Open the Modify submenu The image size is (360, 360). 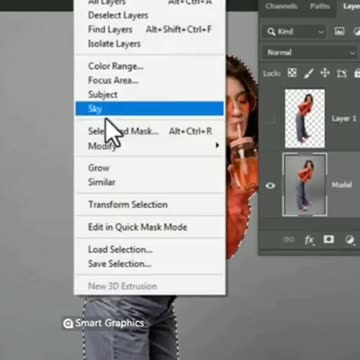tap(150, 146)
